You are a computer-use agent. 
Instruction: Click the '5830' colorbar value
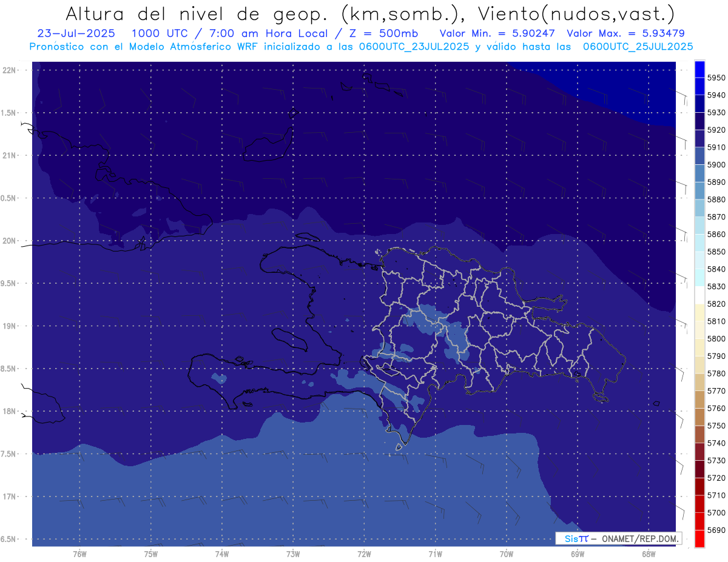(x=716, y=286)
